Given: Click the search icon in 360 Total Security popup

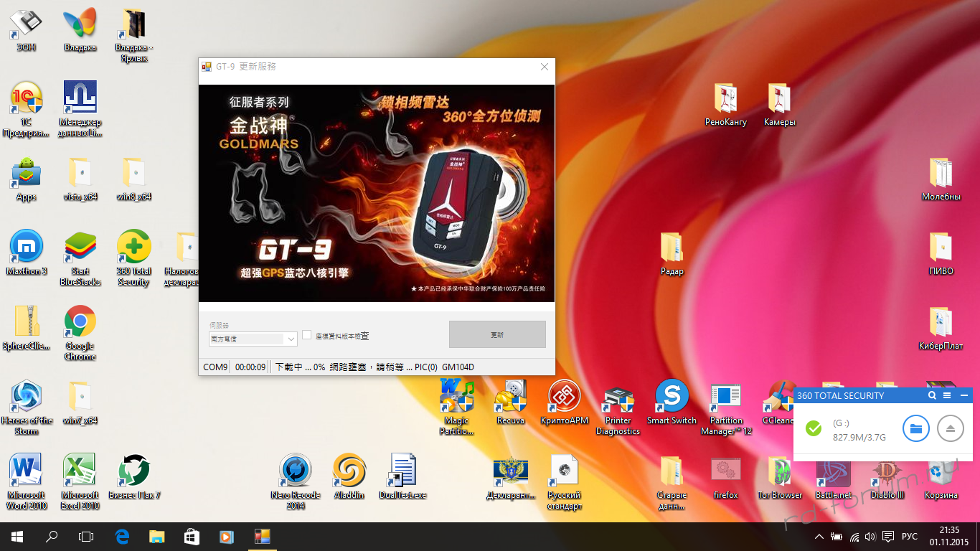Looking at the screenshot, I should point(932,395).
